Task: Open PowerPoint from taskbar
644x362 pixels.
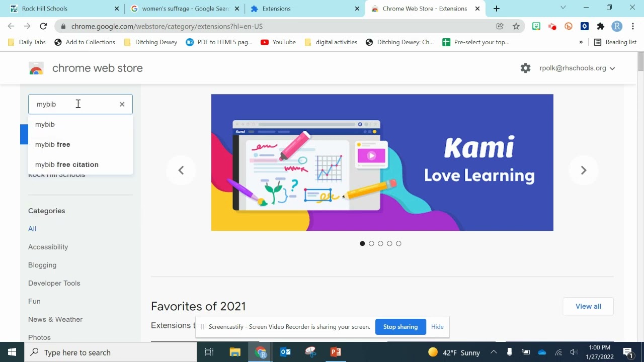Action: (x=336, y=352)
